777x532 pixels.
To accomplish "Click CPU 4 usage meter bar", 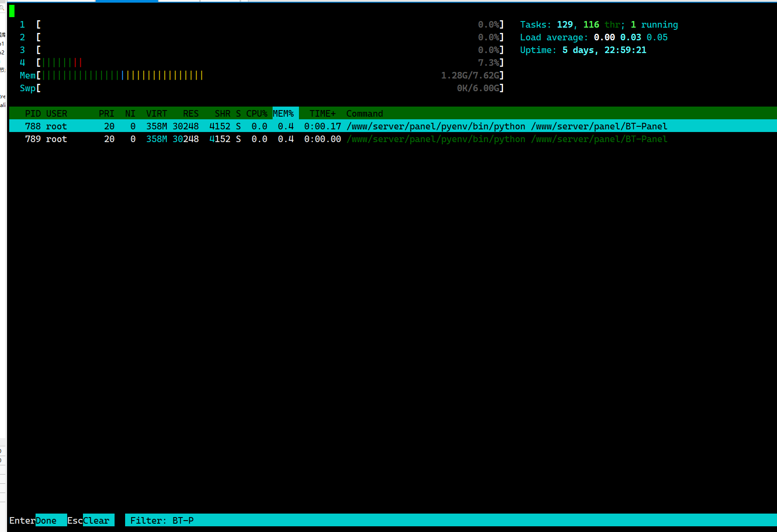I will coord(270,62).
